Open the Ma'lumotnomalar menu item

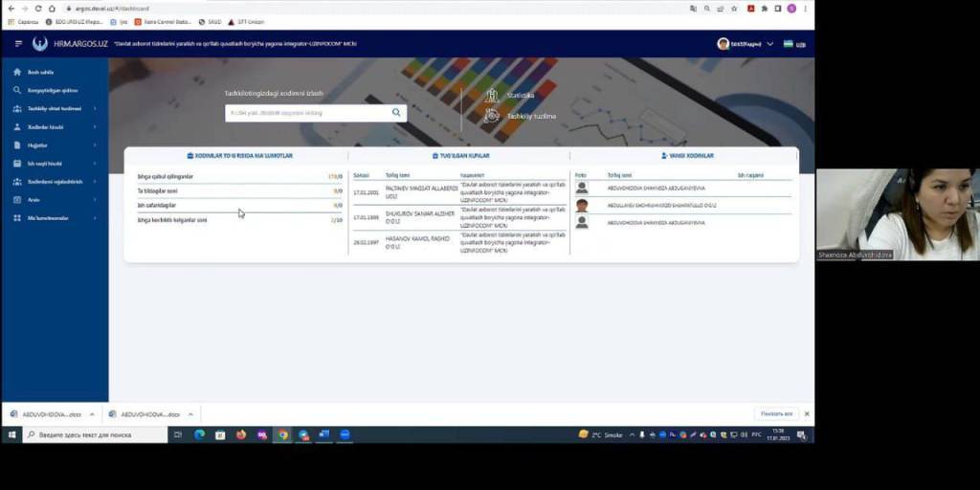48,218
